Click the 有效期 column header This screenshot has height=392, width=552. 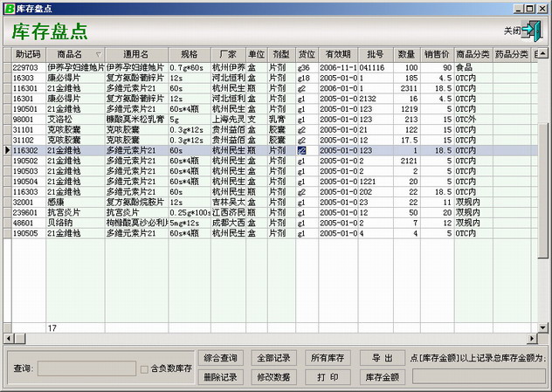pos(336,54)
